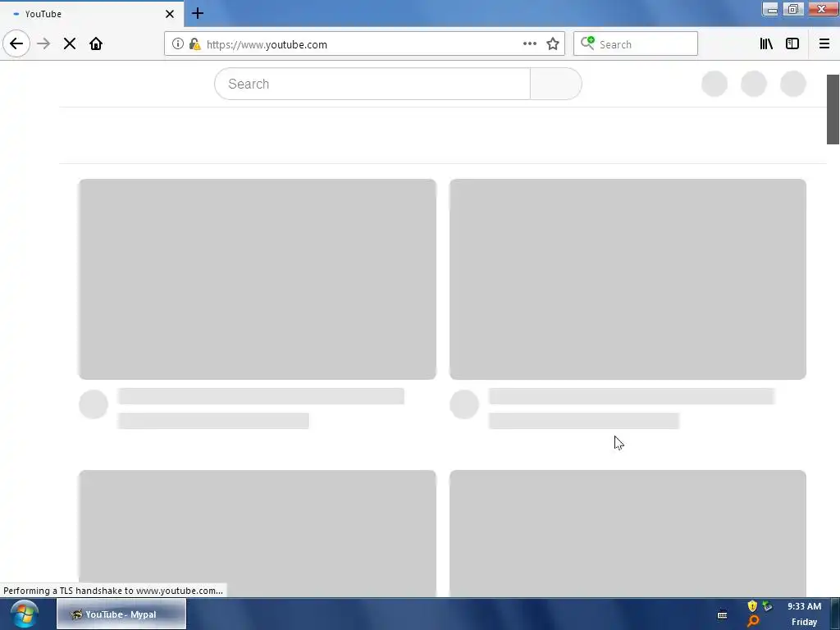This screenshot has height=630, width=840.
Task: Restore down the browser window
Action: (x=793, y=9)
